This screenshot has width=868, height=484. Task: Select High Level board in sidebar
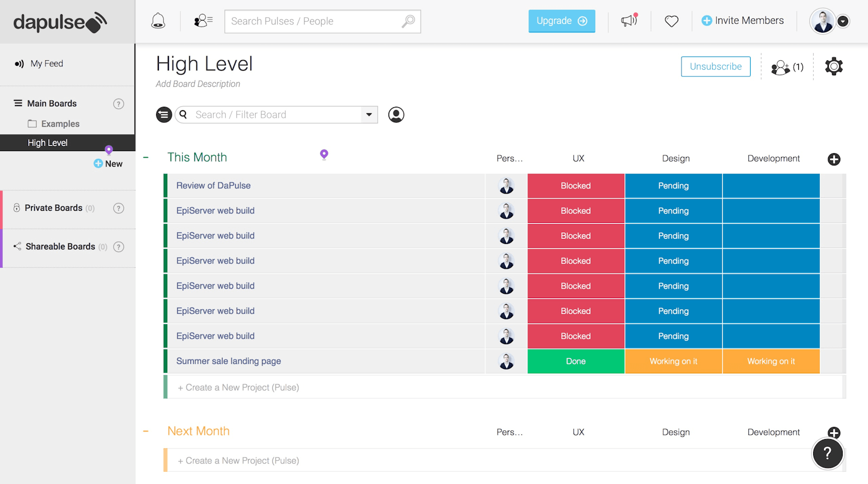(x=48, y=143)
